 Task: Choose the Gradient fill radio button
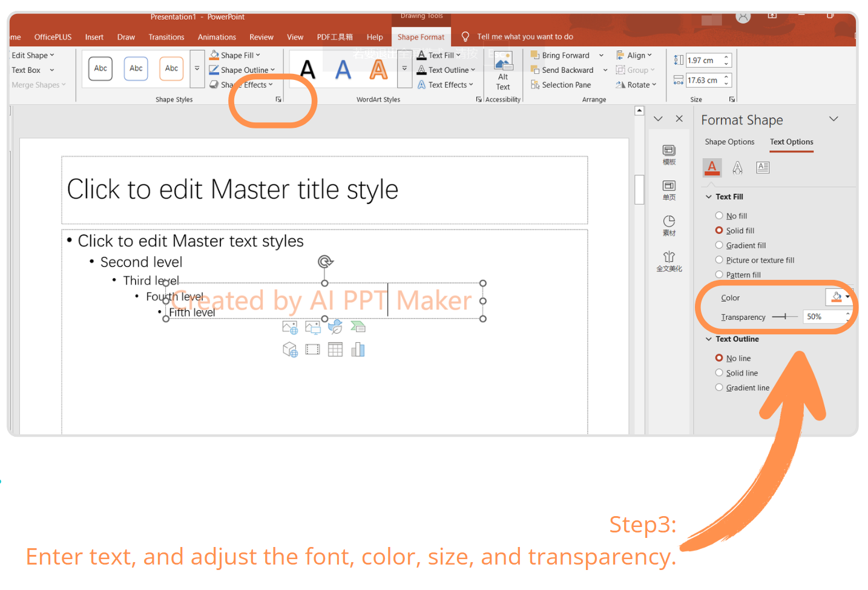tap(719, 245)
